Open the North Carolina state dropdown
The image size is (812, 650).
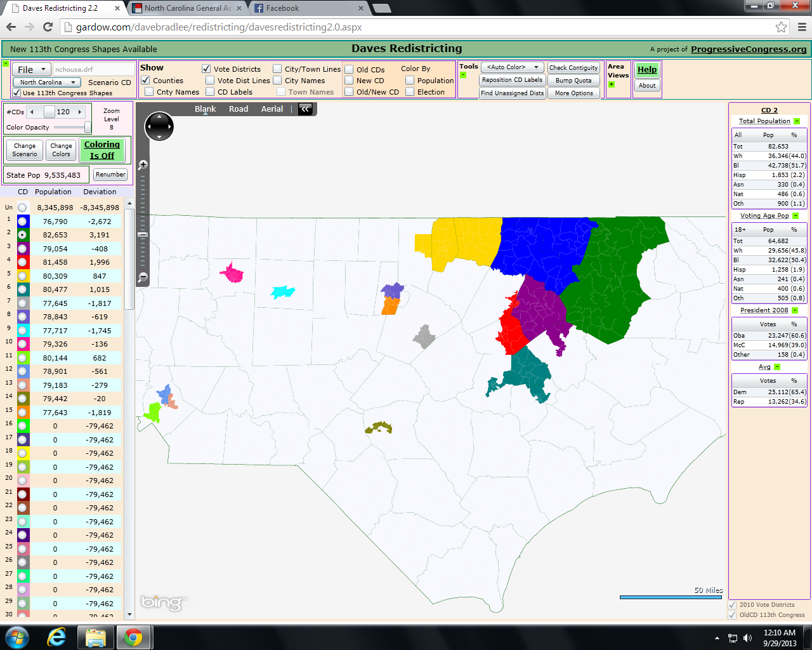(x=46, y=82)
